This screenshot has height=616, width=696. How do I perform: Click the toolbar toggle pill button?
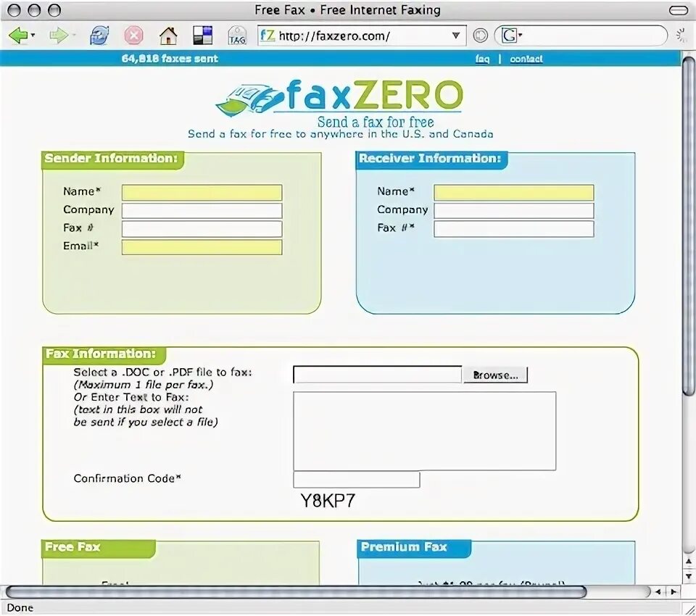click(x=679, y=10)
